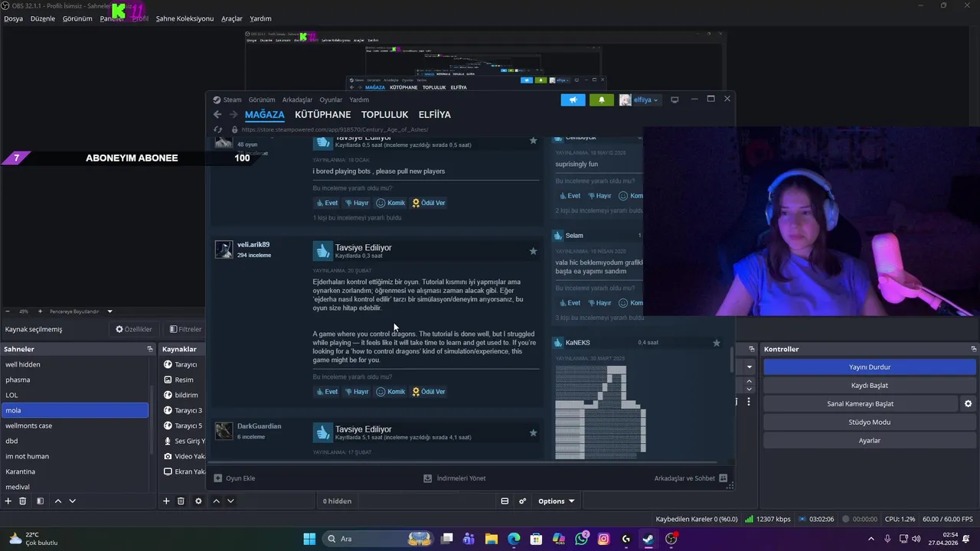Move selected source up
The width and height of the screenshot is (980, 551).
216,501
